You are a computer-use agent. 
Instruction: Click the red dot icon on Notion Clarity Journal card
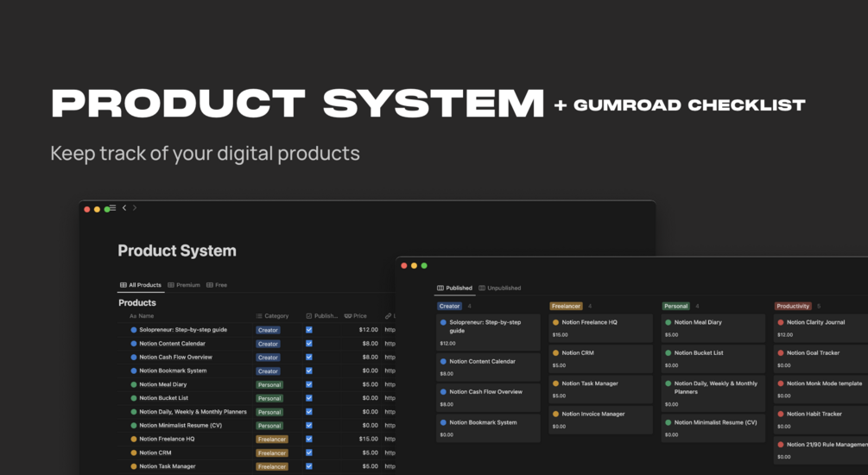(x=781, y=322)
